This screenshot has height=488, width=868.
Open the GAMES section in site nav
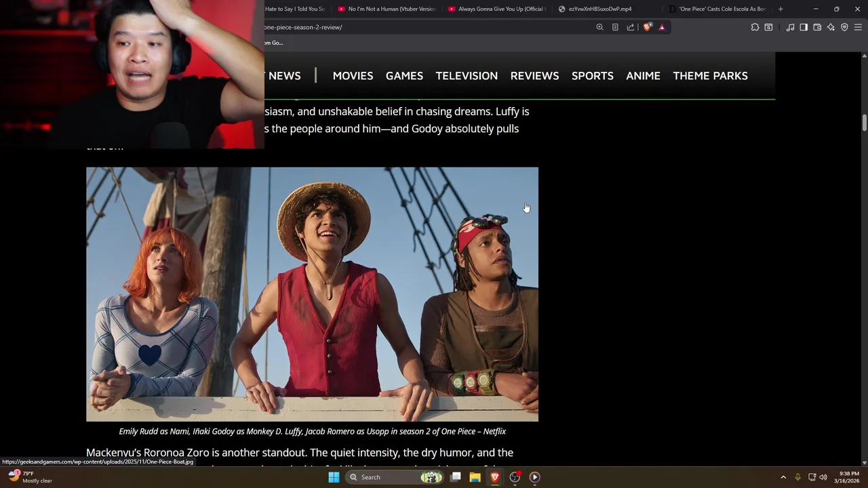point(404,76)
